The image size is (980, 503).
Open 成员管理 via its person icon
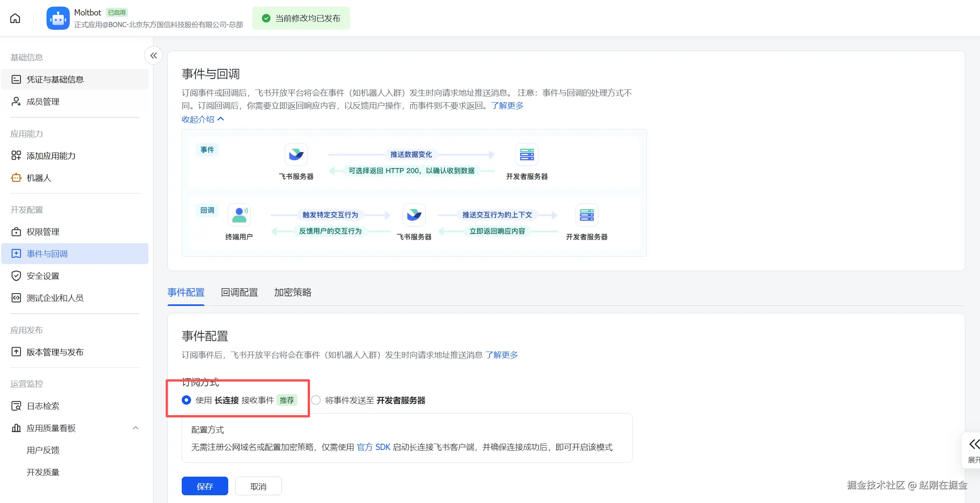tap(16, 101)
